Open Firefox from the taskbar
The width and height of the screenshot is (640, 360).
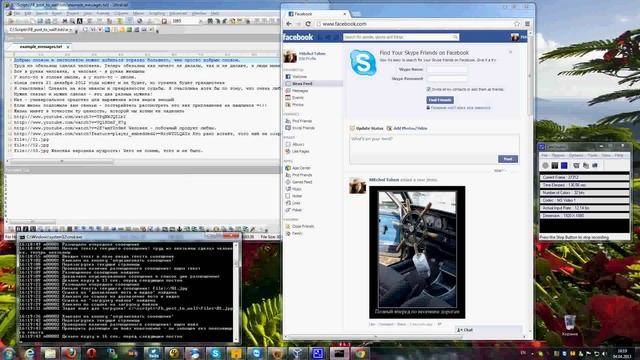pyautogui.click(x=70, y=353)
